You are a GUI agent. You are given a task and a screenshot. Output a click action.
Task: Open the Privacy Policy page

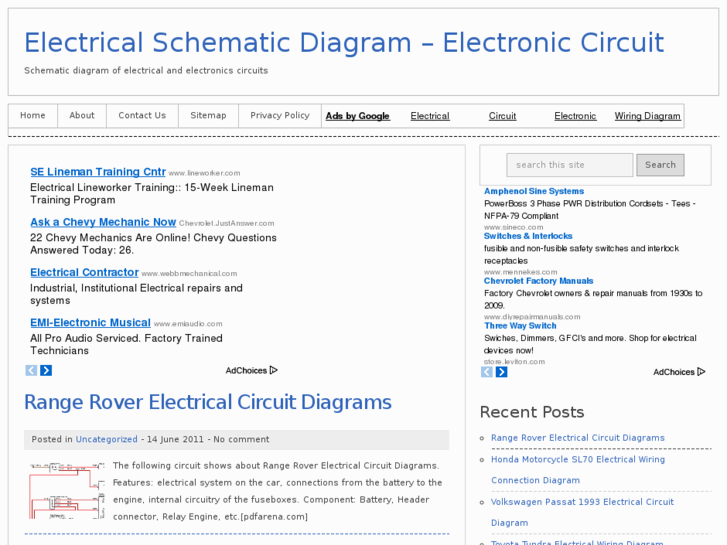(x=280, y=116)
